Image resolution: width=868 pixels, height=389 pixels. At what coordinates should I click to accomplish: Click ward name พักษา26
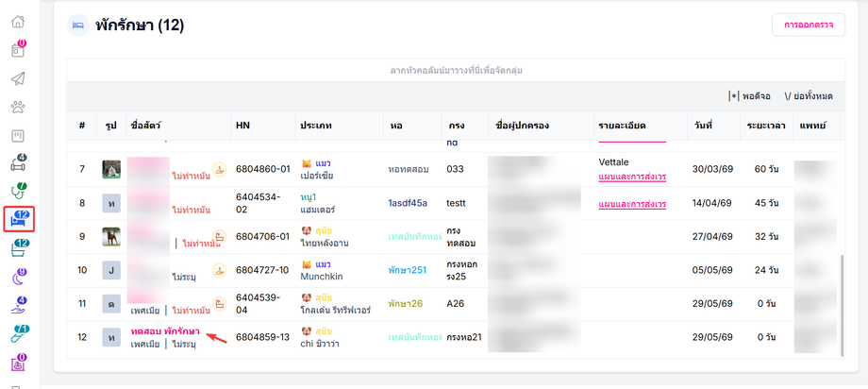(x=405, y=304)
